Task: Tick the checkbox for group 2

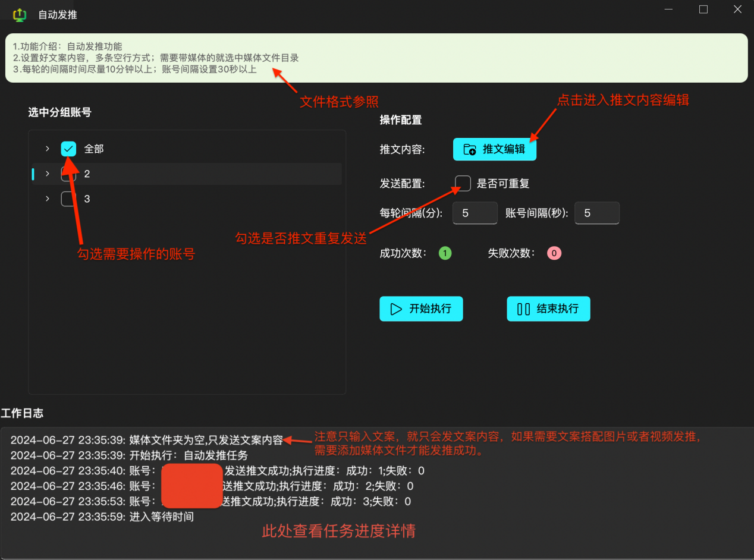Action: 68,174
